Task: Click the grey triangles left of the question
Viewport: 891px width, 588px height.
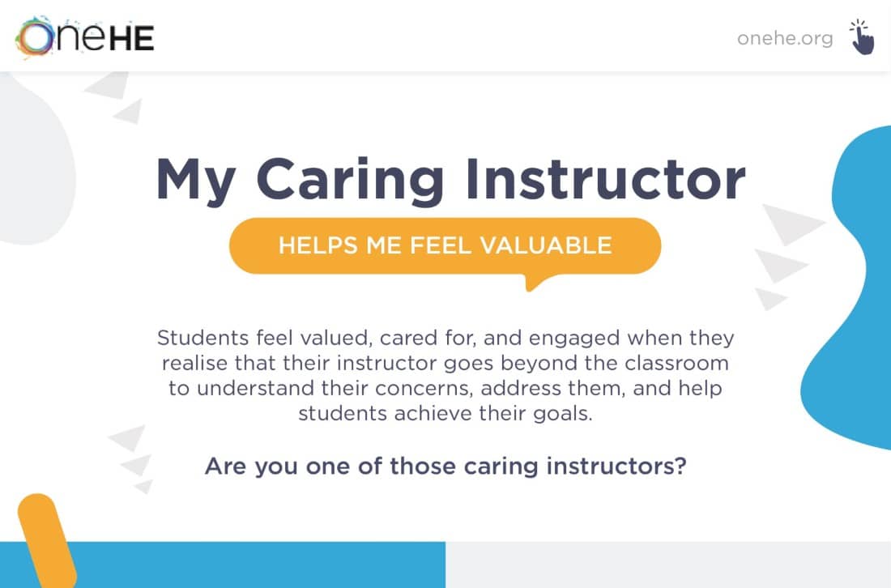Action: pyautogui.click(x=132, y=458)
